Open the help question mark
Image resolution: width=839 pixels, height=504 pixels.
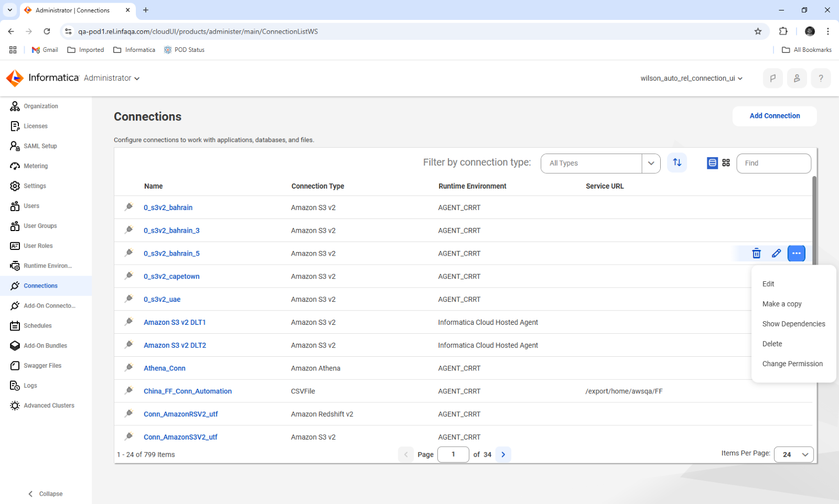click(x=821, y=78)
